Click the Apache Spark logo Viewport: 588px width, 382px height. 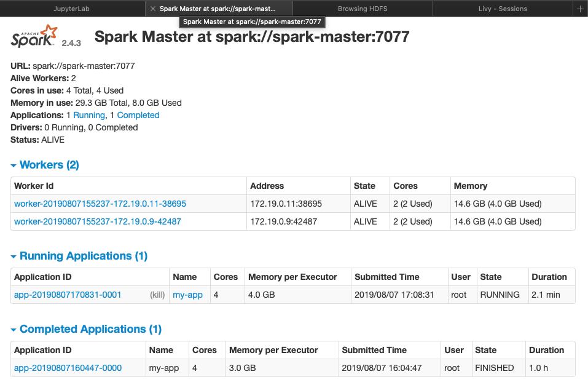pos(34,36)
